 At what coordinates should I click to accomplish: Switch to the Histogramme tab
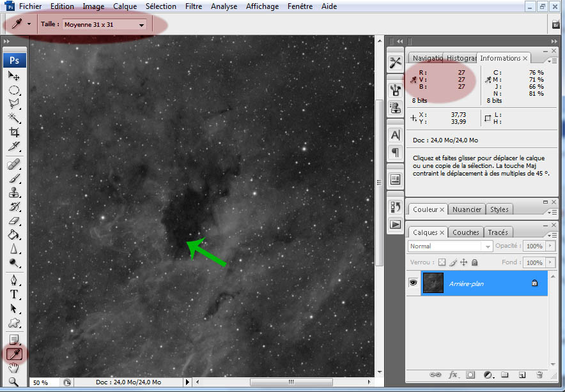coord(461,58)
